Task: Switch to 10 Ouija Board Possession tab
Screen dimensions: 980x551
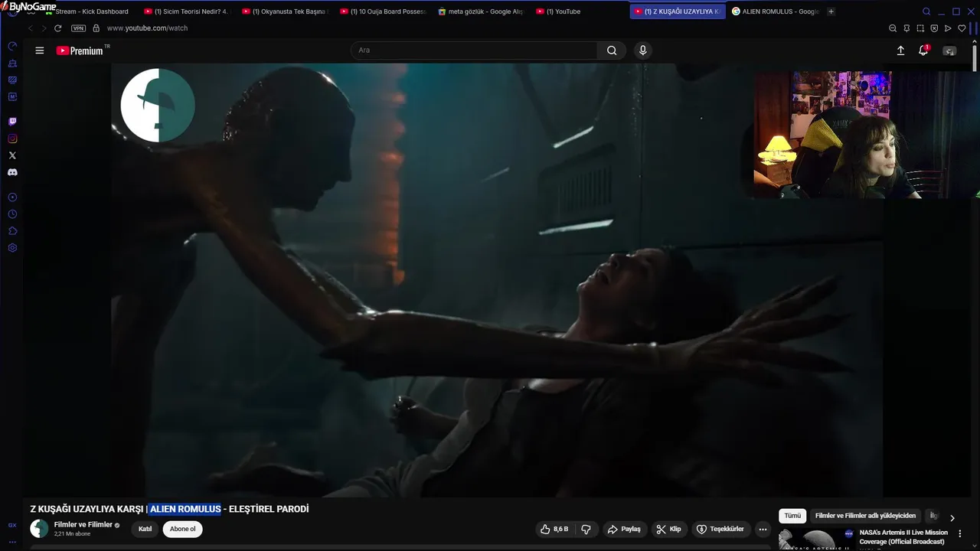Action: point(383,11)
